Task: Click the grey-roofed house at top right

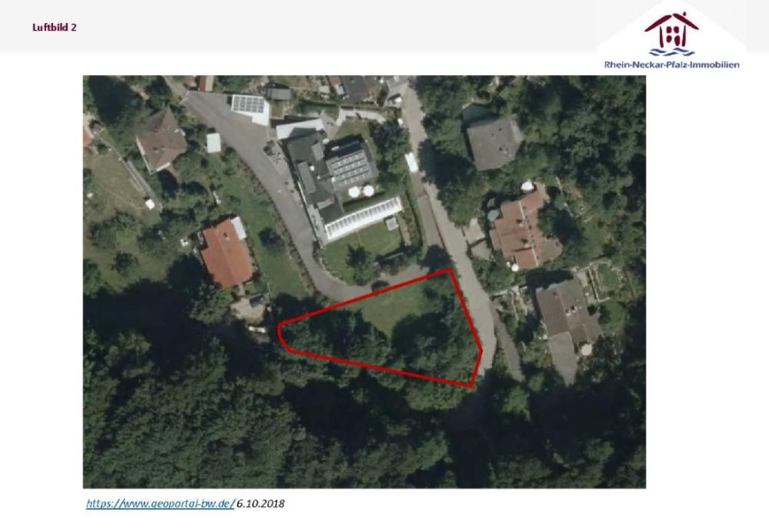Action: coord(494,143)
